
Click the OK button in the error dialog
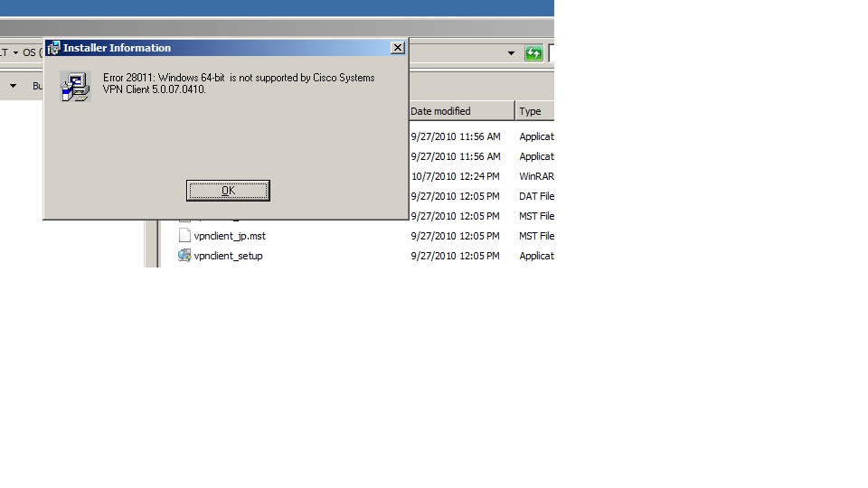[228, 191]
